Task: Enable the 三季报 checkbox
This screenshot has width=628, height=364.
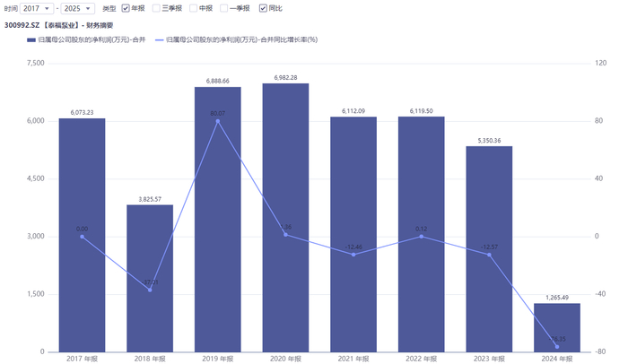Action: tap(156, 8)
